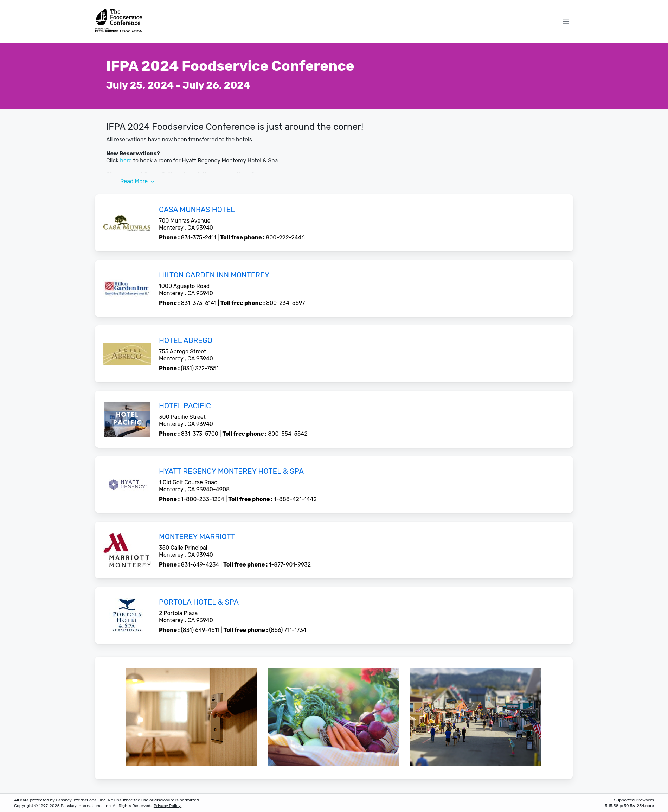
Task: Click the Casa Munras hotel logo
Action: pyautogui.click(x=127, y=223)
